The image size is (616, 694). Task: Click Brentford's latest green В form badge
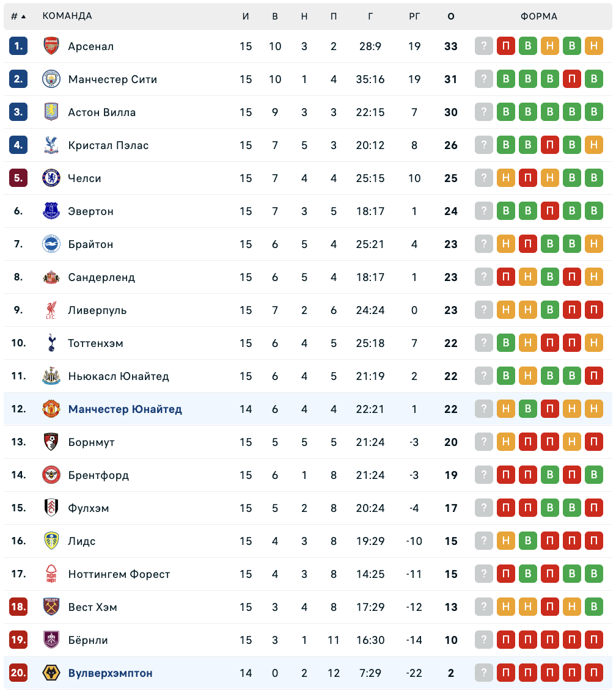pos(593,475)
